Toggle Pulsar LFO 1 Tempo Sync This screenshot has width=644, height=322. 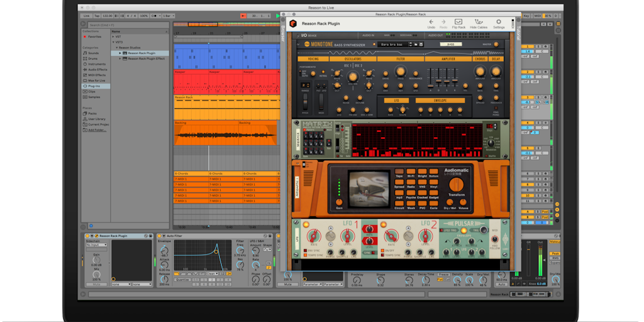(305, 255)
